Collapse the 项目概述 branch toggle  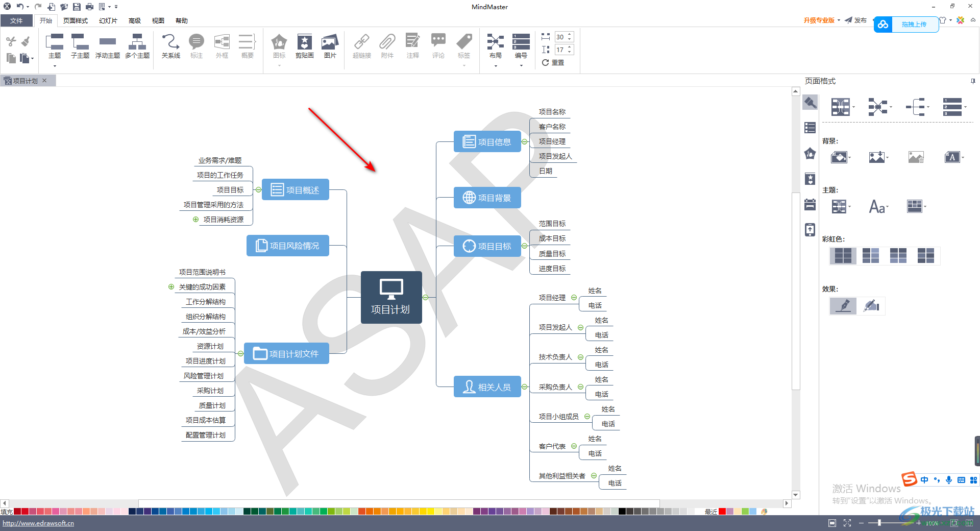coord(259,190)
